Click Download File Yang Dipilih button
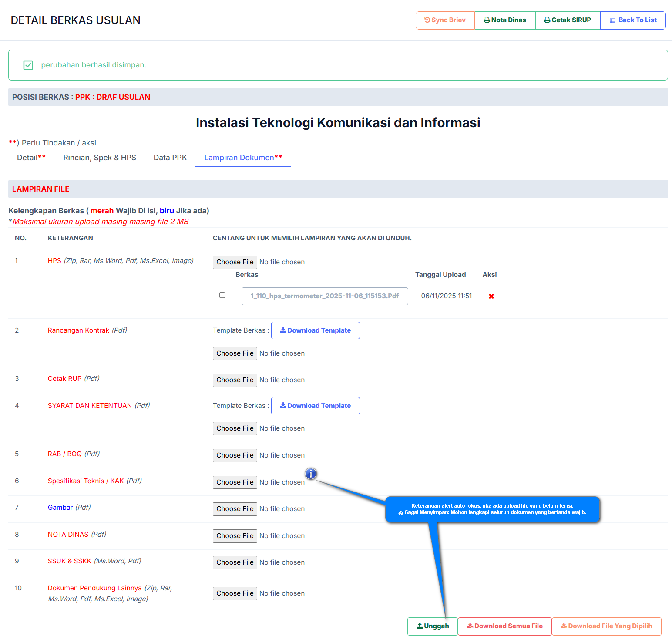Image resolution: width=672 pixels, height=643 pixels. point(606,626)
